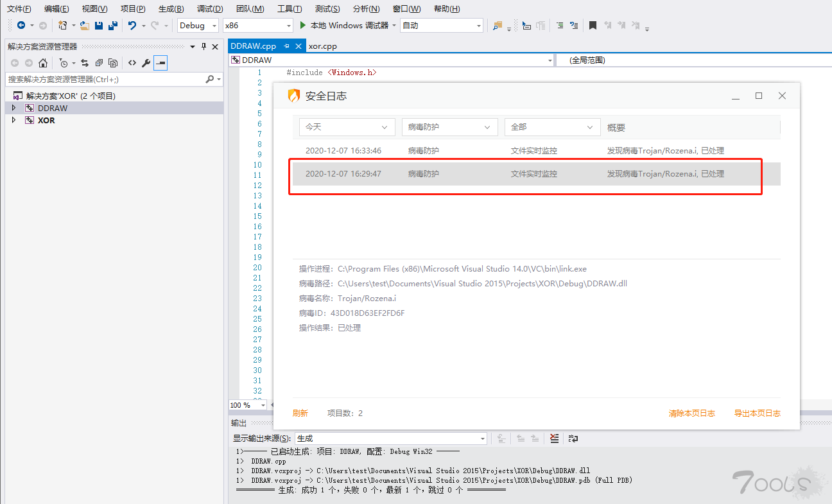Open the 帮助(H) help menu
This screenshot has width=832, height=504.
click(x=447, y=9)
